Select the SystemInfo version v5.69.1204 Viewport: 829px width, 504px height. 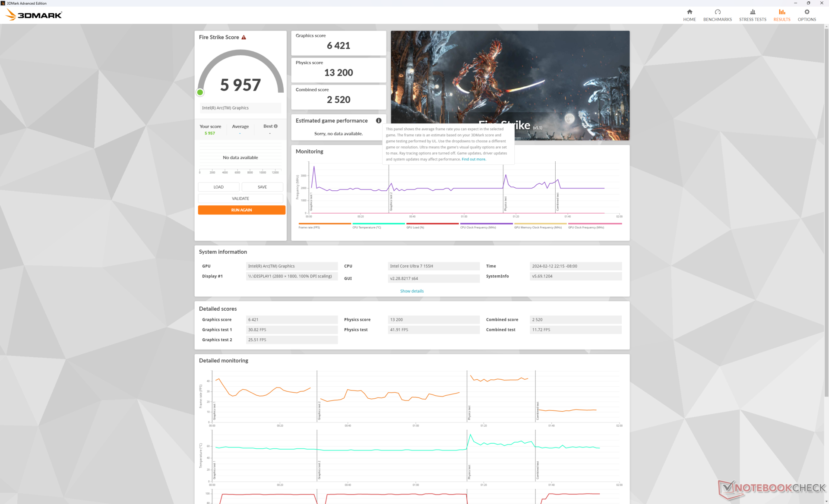[576, 276]
